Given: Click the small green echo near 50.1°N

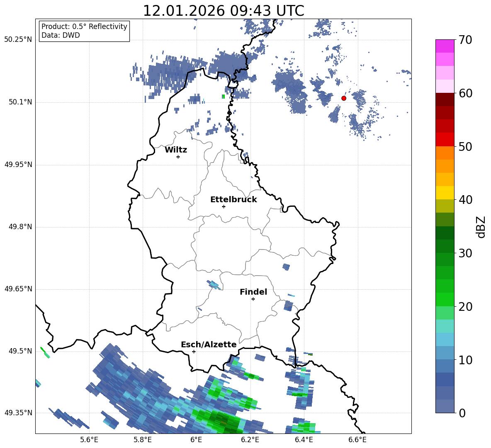Looking at the screenshot, I should pyautogui.click(x=223, y=97).
